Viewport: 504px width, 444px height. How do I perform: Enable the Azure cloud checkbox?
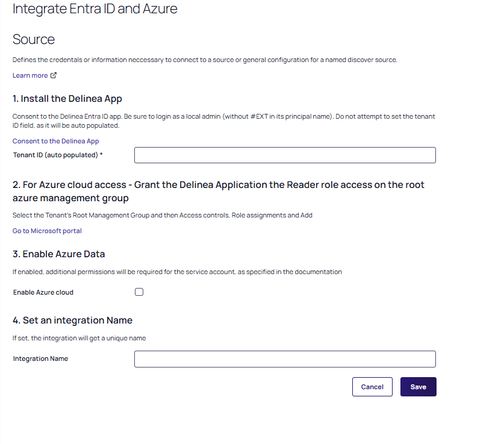[139, 292]
